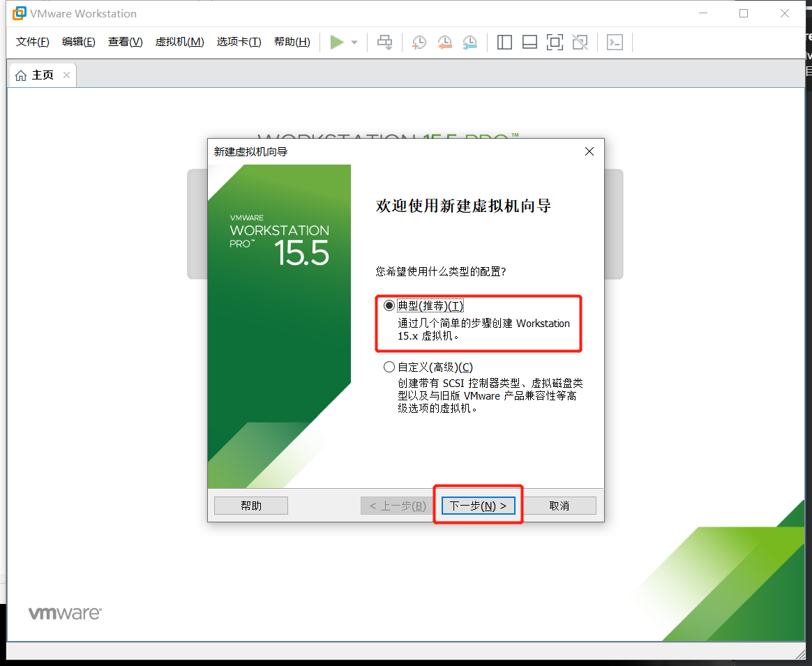Image resolution: width=812 pixels, height=666 pixels.
Task: Take a snapshot via the clock-plus icon
Action: (x=419, y=42)
